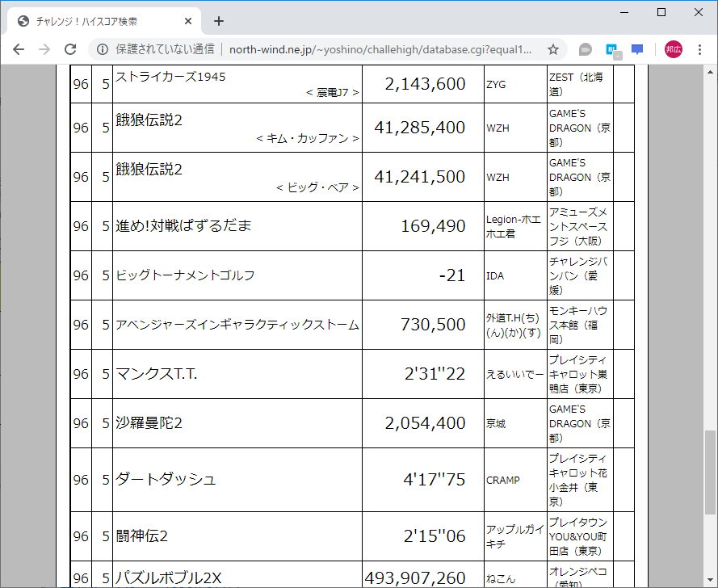Click プレイシティキャロット巣鴨店（東京） cell
This screenshot has height=588, width=718.
pos(580,374)
